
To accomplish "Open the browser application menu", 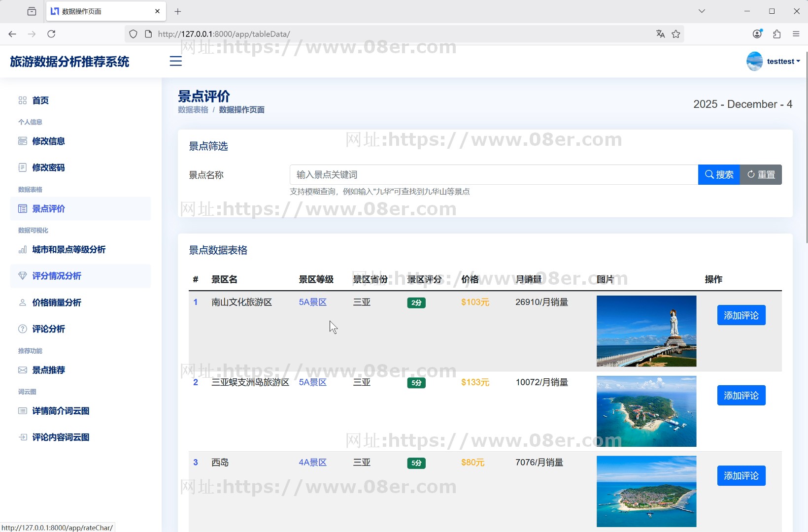I will [x=796, y=34].
